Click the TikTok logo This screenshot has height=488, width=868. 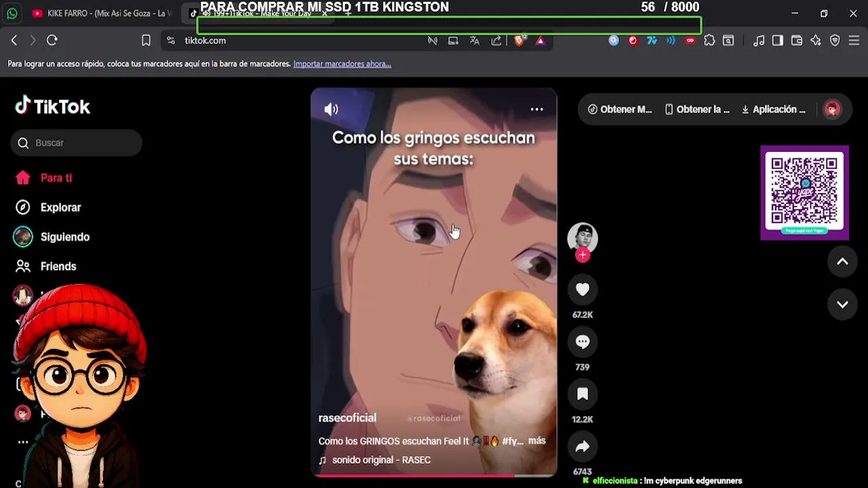53,106
